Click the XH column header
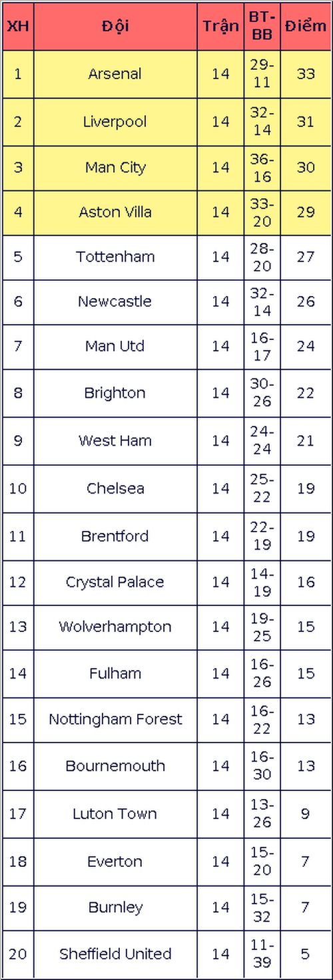Viewport: 333px width, 980px height. (x=18, y=27)
